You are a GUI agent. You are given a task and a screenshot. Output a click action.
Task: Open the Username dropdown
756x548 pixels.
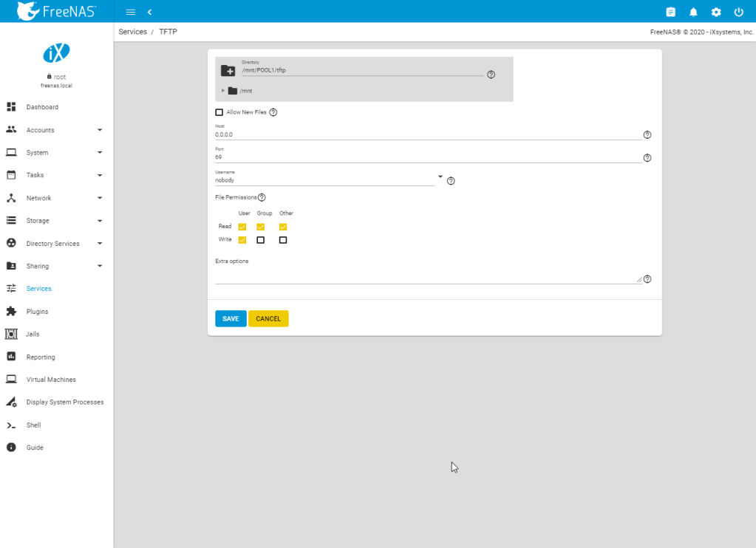point(440,177)
